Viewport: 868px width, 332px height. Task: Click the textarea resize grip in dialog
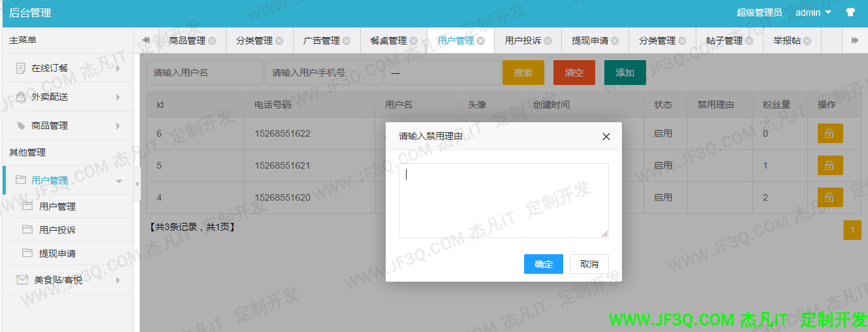click(x=605, y=234)
